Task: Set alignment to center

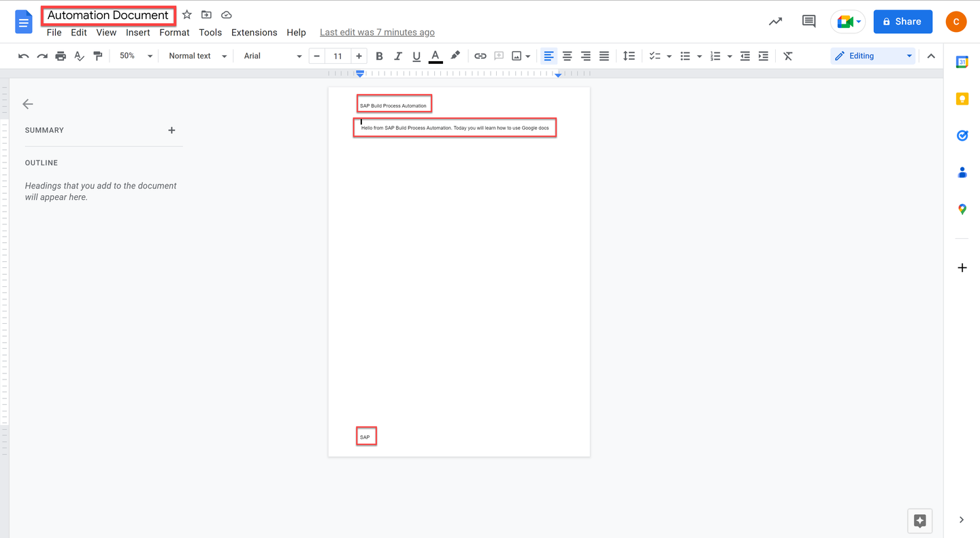Action: [567, 56]
